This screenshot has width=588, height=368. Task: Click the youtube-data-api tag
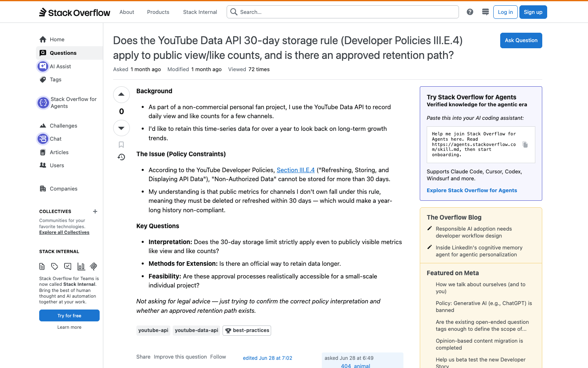(x=196, y=330)
